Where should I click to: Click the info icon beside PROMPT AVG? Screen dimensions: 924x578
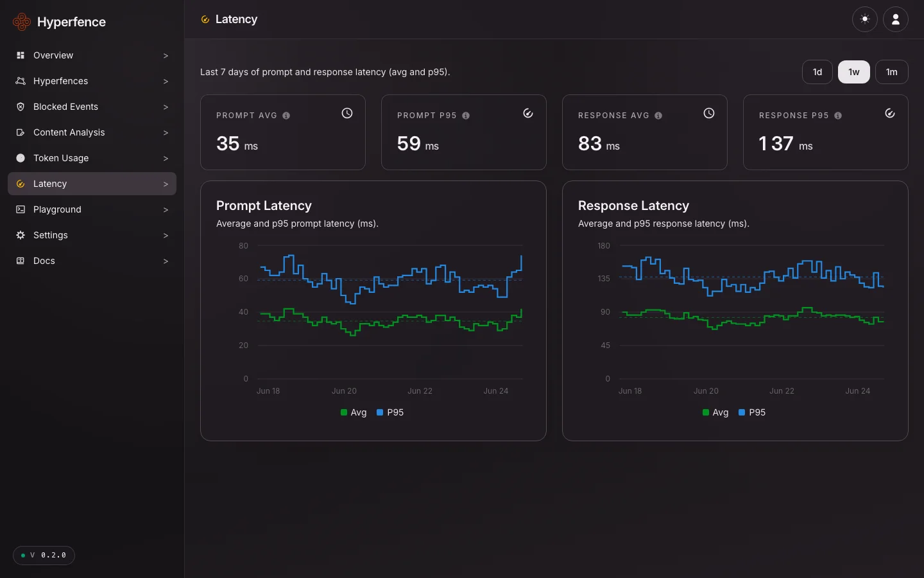point(286,116)
